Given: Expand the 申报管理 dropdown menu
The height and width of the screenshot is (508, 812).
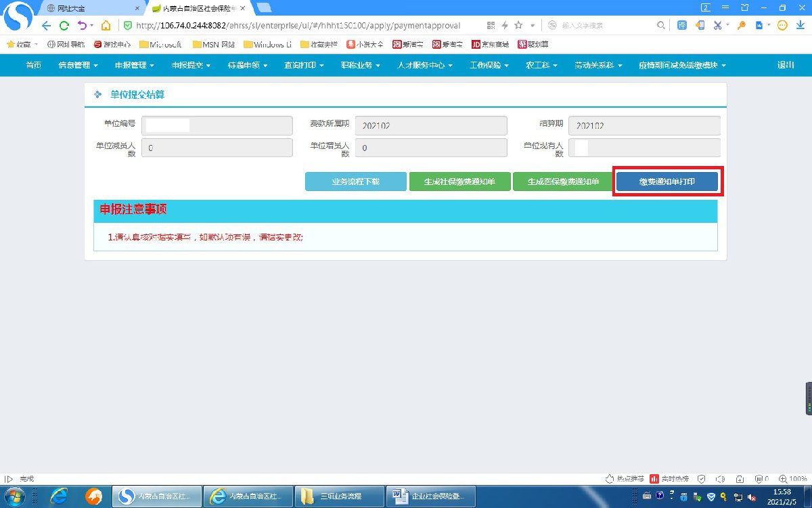Looking at the screenshot, I should [x=134, y=66].
